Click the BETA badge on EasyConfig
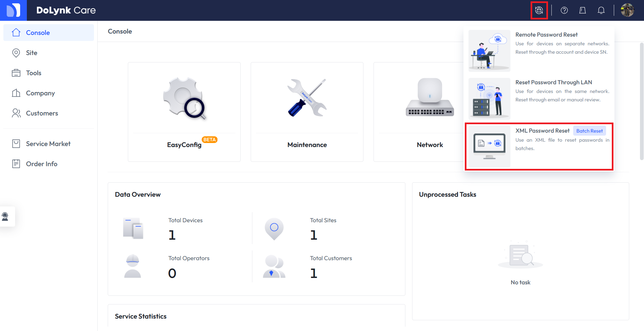Screen dimensions: 644x331 (x=210, y=140)
